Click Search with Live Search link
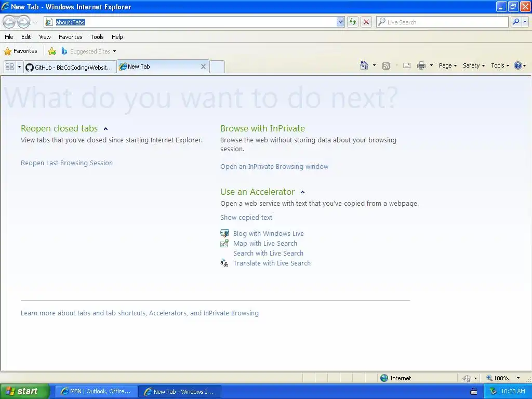The width and height of the screenshot is (532, 399). (x=268, y=253)
